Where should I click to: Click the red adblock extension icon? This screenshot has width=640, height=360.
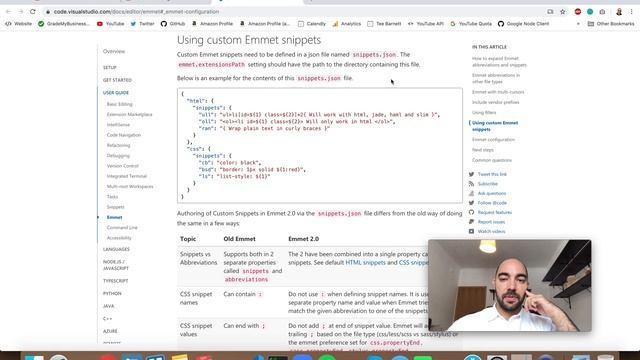click(x=578, y=12)
